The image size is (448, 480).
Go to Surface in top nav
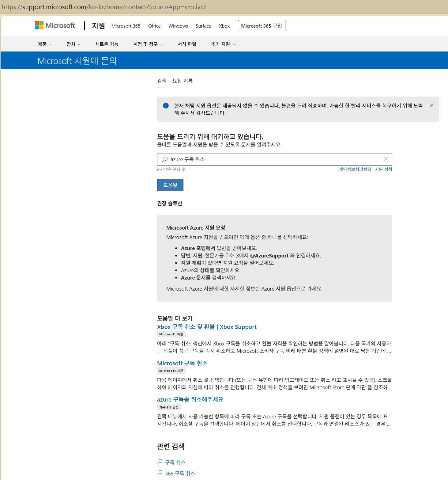click(203, 26)
